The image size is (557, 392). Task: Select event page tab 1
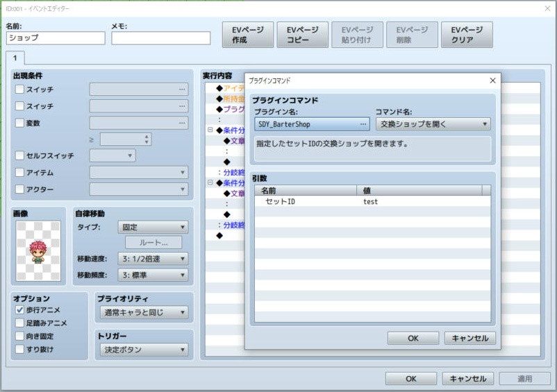click(x=15, y=58)
